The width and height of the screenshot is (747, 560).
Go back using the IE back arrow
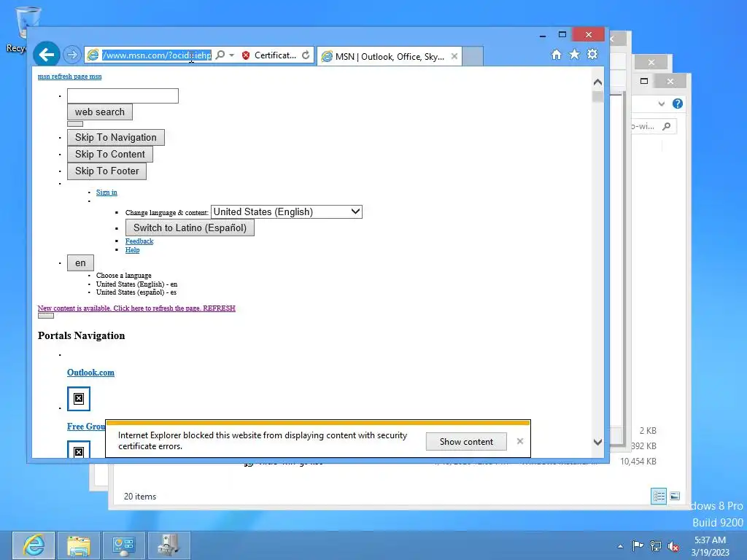(46, 55)
